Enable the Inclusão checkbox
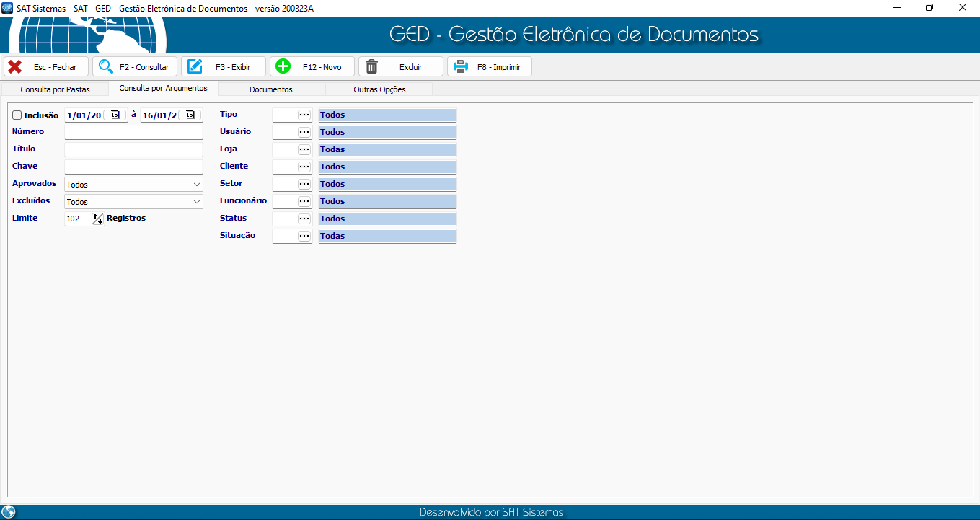The image size is (980, 520). coord(17,115)
